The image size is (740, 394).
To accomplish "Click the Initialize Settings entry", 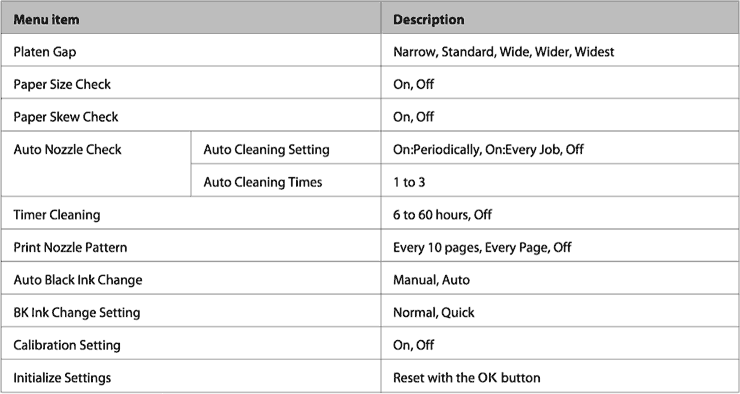I will (x=62, y=377).
